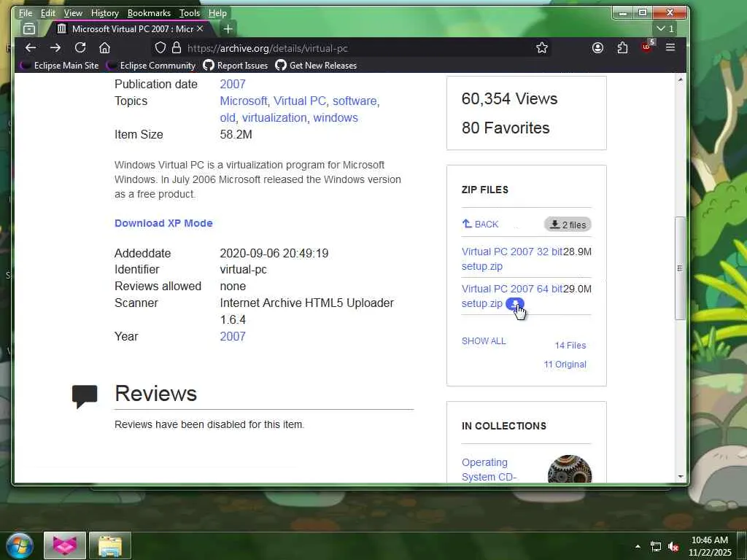Open the Report Issues bookmark

pyautogui.click(x=236, y=66)
